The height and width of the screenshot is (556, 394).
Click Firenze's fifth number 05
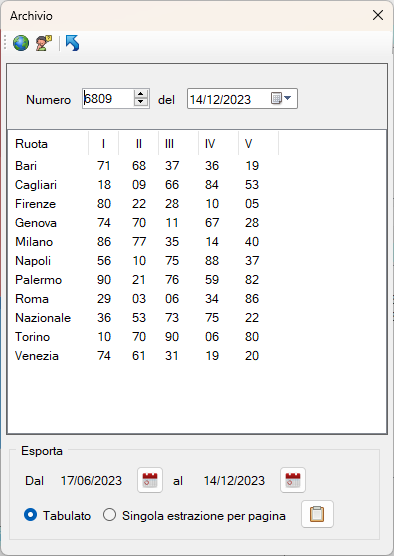(x=252, y=204)
